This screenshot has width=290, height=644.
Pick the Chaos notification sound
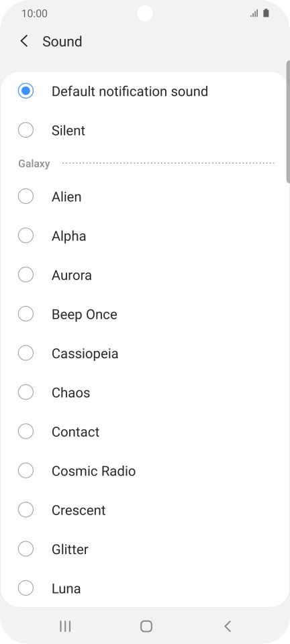[x=26, y=392]
